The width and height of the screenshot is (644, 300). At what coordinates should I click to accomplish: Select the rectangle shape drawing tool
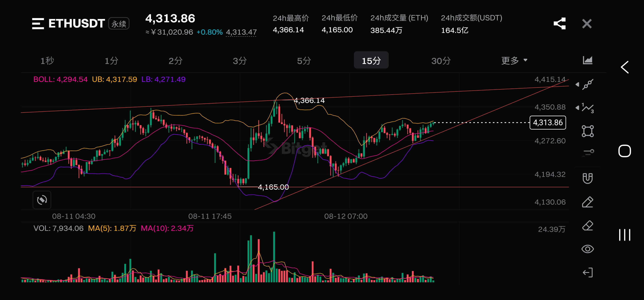tap(587, 131)
